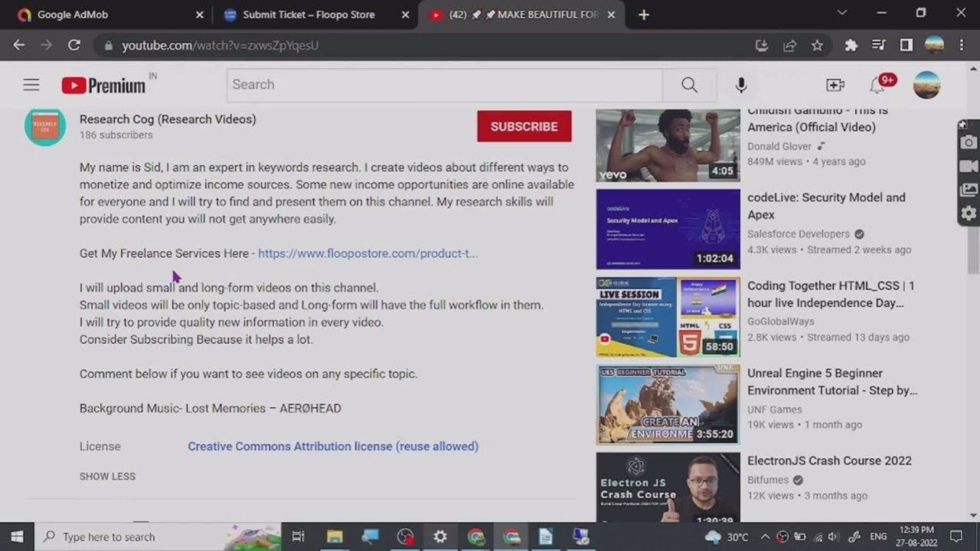Image resolution: width=980 pixels, height=551 pixels.
Task: Click taskbar 'Type here to search' box
Action: (158, 536)
